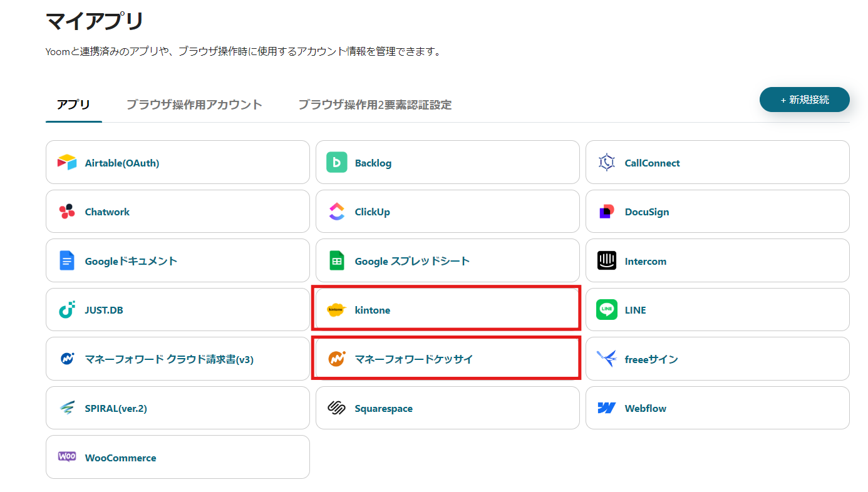Click the Squarespace logo icon
This screenshot has height=492, width=868.
[337, 408]
